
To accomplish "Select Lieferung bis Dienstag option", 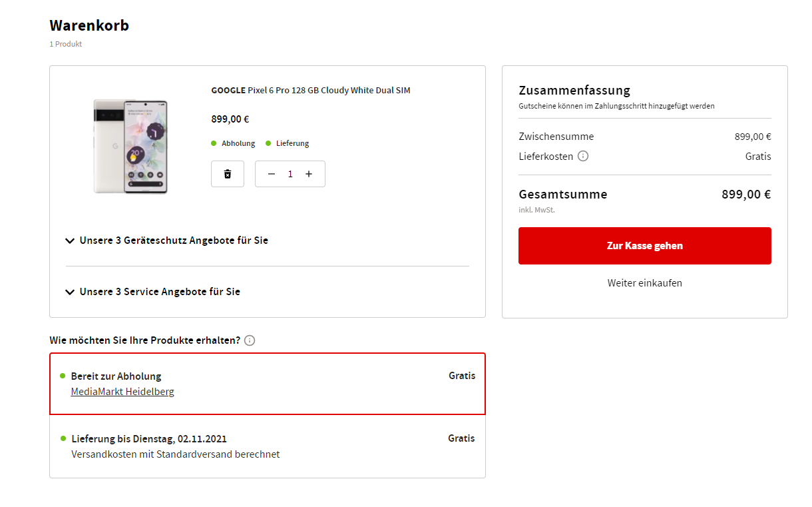I will (268, 446).
